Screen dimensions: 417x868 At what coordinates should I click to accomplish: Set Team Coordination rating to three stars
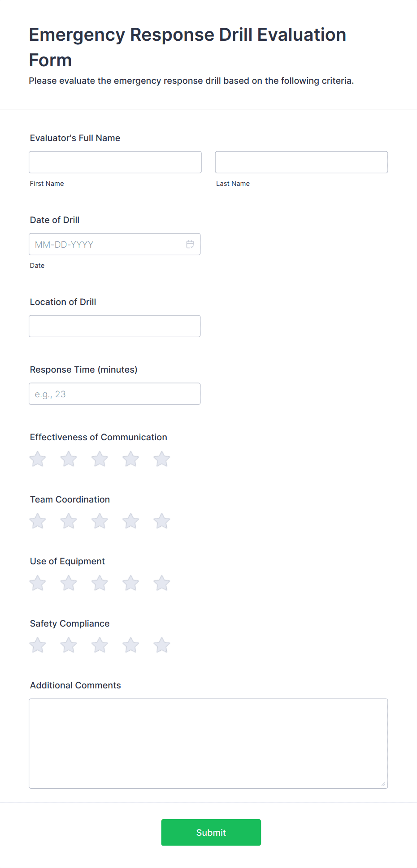[100, 521]
